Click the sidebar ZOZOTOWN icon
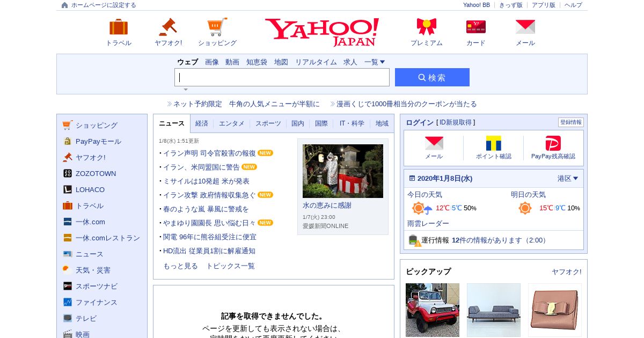Image resolution: width=644 pixels, height=338 pixels. coord(68,173)
